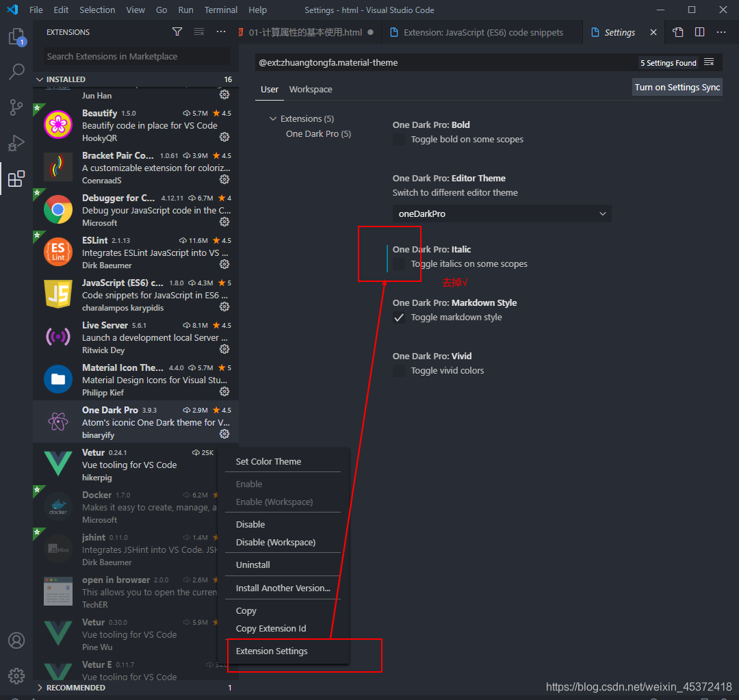Click the Search Extensions in Marketplace field

click(x=137, y=56)
